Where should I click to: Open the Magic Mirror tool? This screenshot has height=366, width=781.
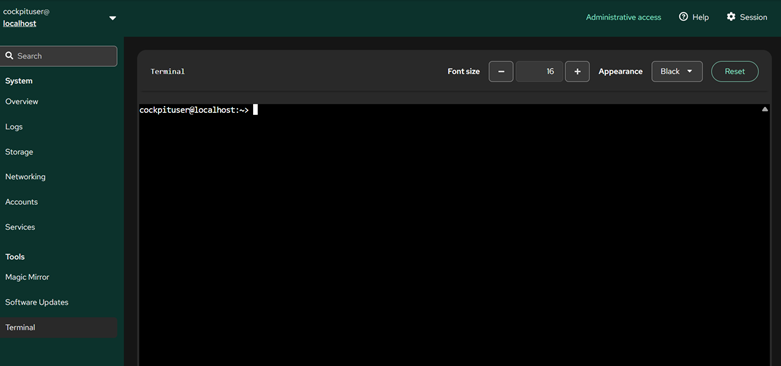[x=27, y=277]
